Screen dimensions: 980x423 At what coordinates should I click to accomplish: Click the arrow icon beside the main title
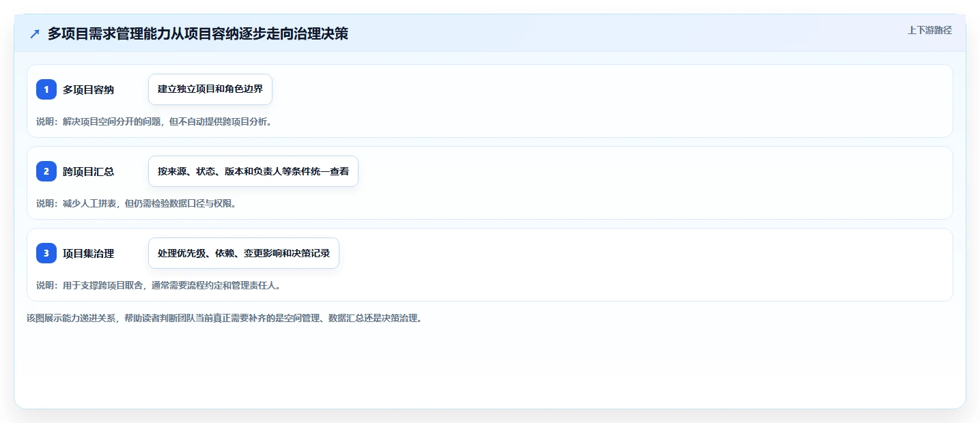(35, 34)
